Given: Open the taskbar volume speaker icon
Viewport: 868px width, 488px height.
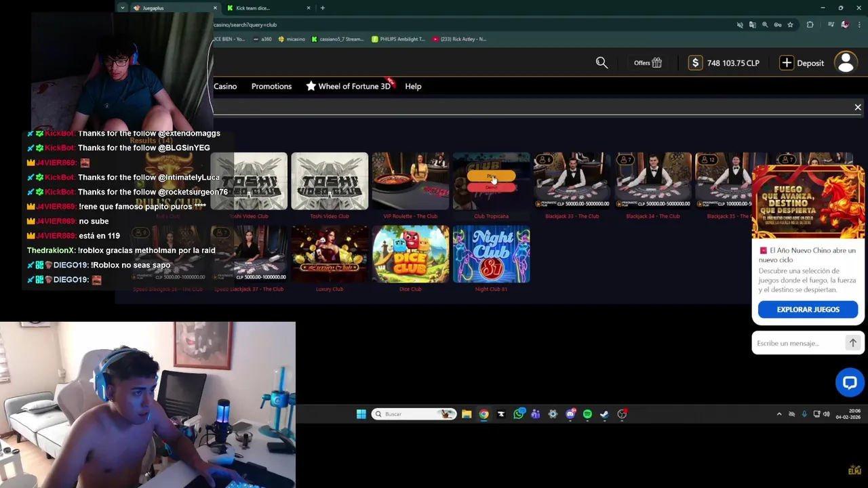Looking at the screenshot, I should (826, 414).
